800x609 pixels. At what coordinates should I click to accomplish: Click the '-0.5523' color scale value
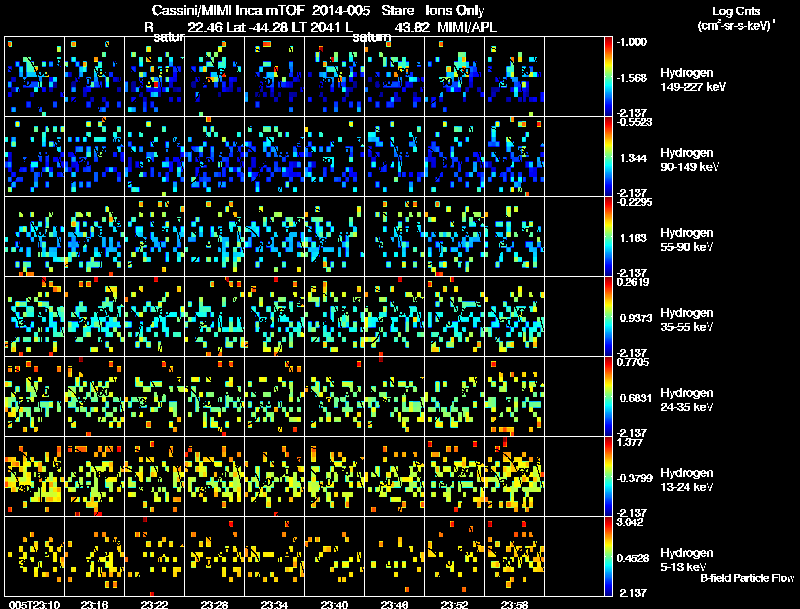tap(634, 122)
